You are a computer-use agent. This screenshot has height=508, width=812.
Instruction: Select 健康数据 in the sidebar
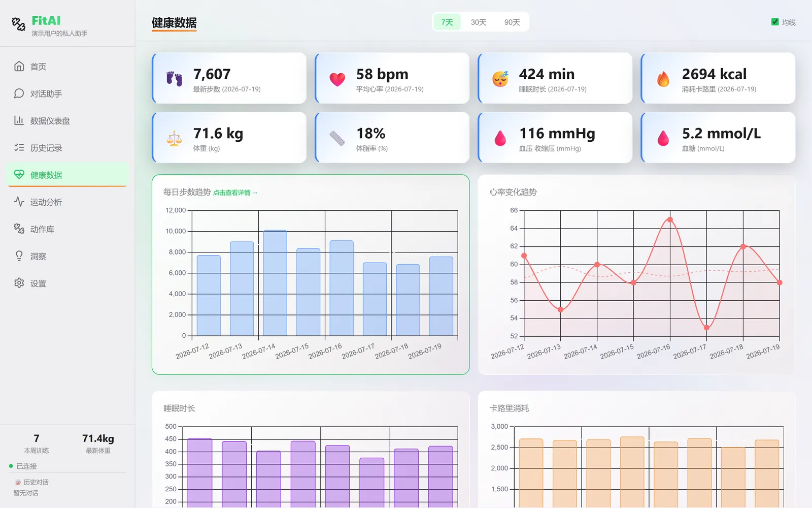[67, 175]
